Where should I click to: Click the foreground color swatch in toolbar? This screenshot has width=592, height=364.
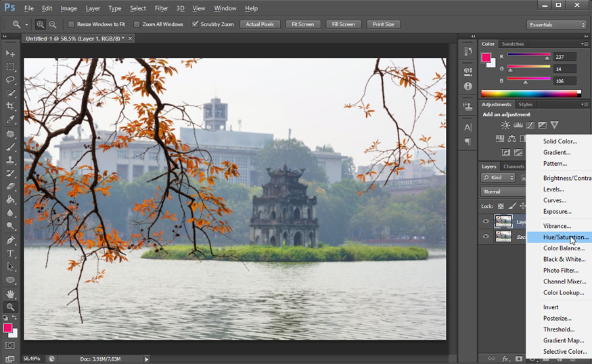(8, 328)
